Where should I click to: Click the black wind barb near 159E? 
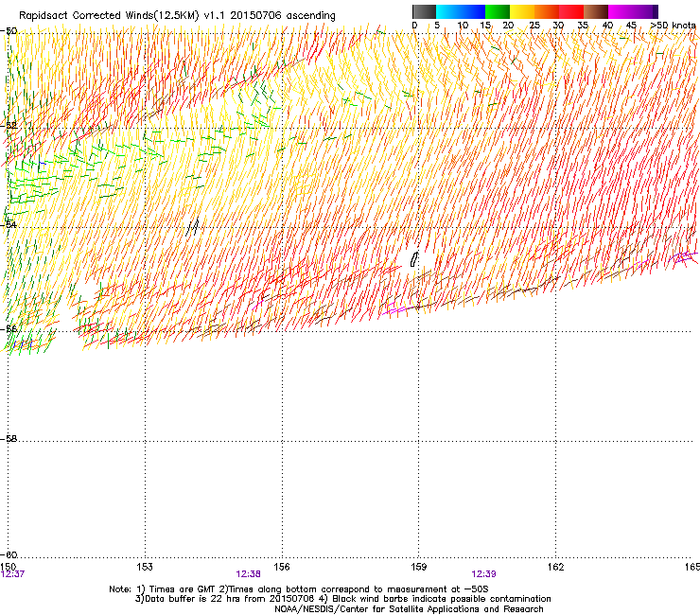(414, 258)
